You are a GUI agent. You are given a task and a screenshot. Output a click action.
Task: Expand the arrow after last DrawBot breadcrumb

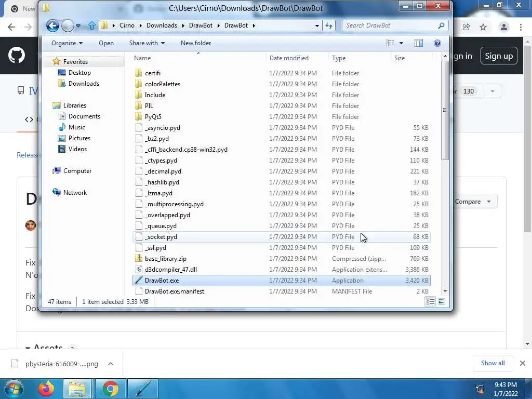pos(254,25)
